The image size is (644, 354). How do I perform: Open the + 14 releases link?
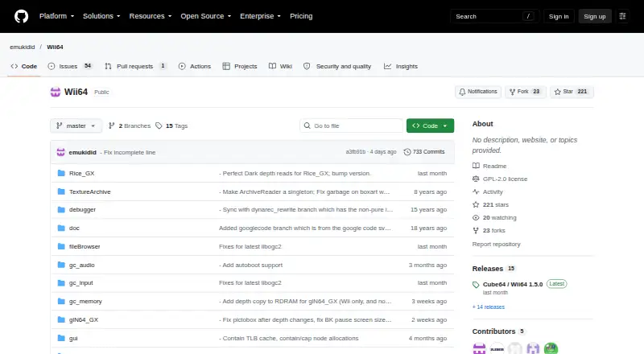pos(489,307)
